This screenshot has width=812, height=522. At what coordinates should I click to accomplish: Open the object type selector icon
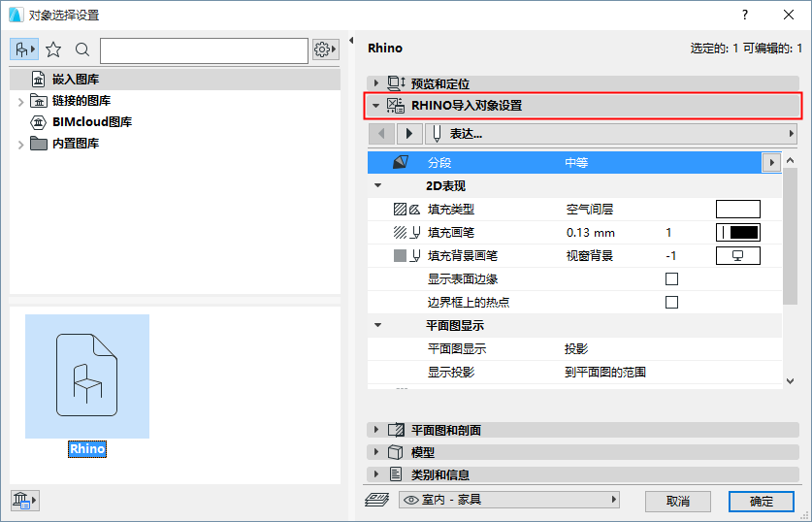[24, 49]
